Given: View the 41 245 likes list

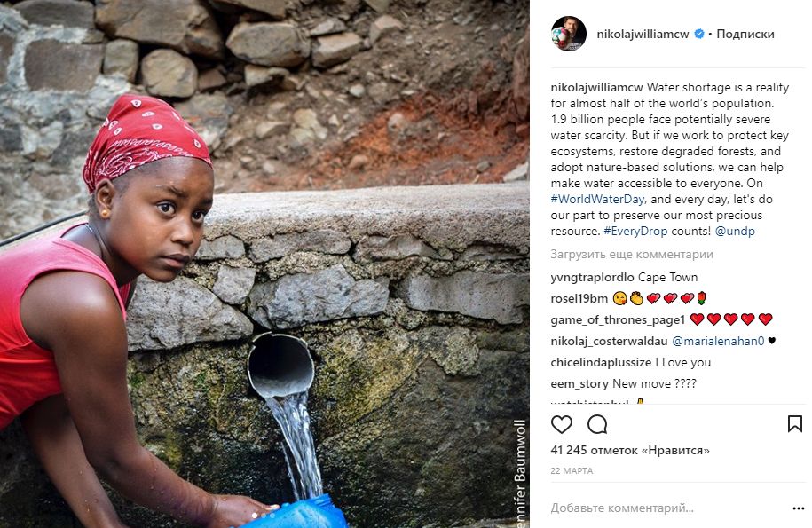Looking at the screenshot, I should click(630, 451).
